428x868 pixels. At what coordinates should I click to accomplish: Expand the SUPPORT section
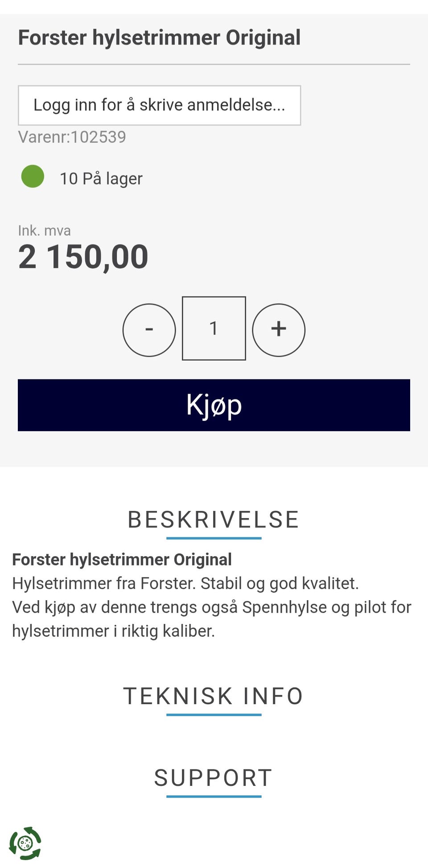pos(214,778)
